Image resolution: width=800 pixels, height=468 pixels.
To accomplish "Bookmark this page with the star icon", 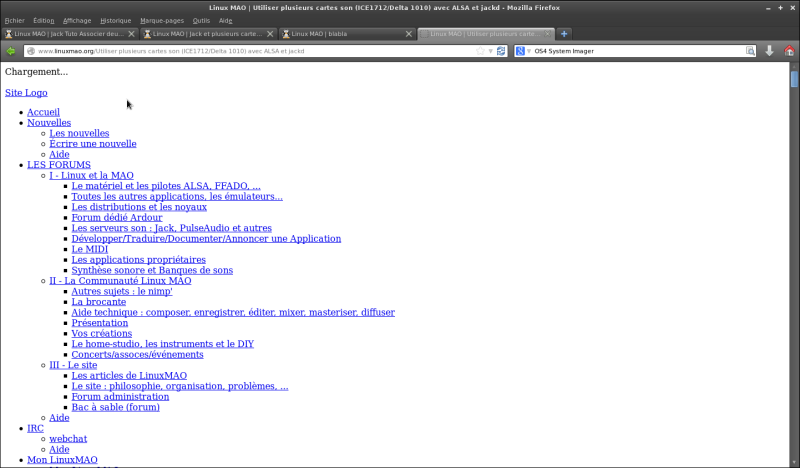I will point(480,51).
